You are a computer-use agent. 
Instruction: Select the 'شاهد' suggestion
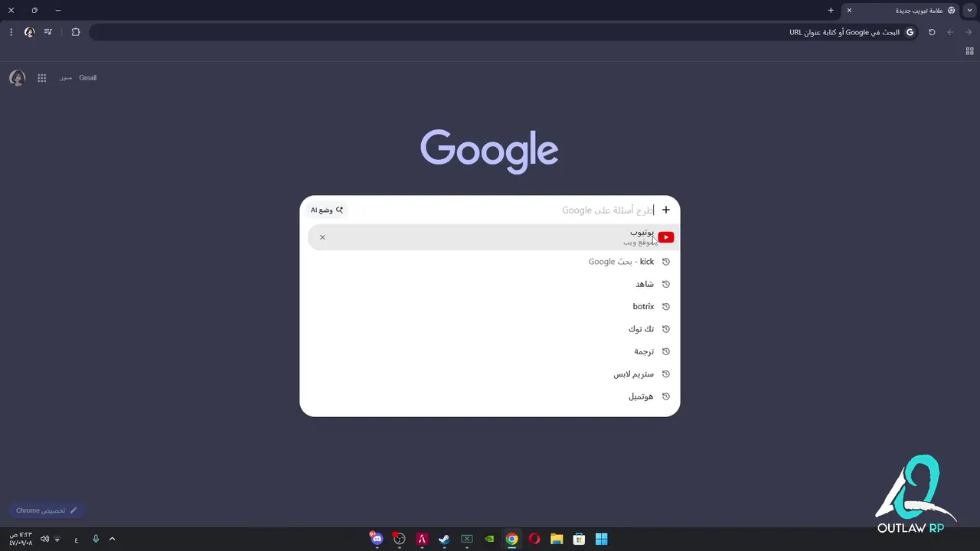pyautogui.click(x=490, y=284)
